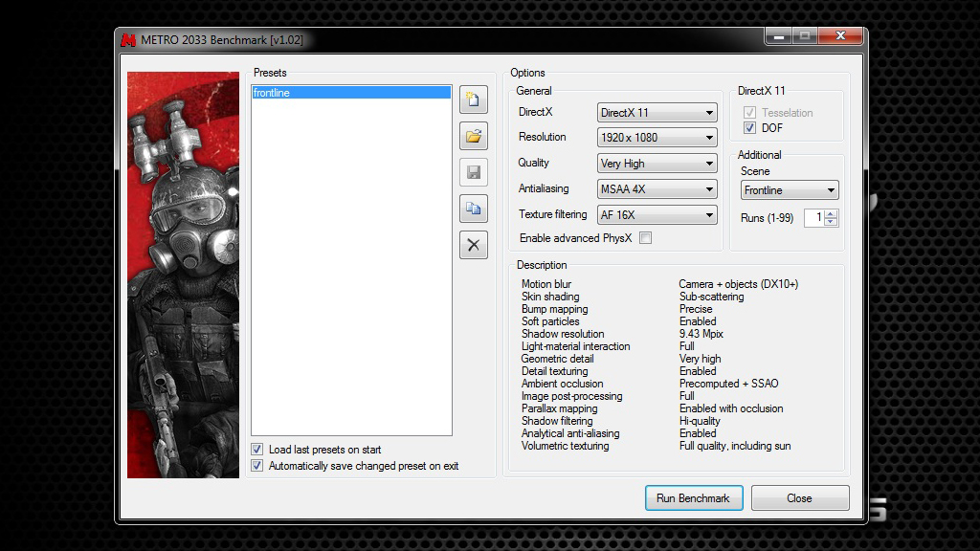Increase Runs with the up arrow
This screenshot has width=980, height=551.
[831, 213]
